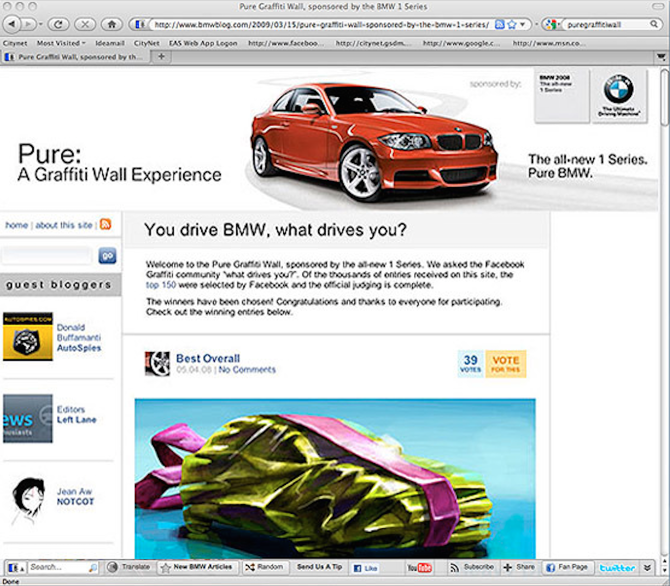Open a new tab with the plus button
670x586 pixels.
161,56
